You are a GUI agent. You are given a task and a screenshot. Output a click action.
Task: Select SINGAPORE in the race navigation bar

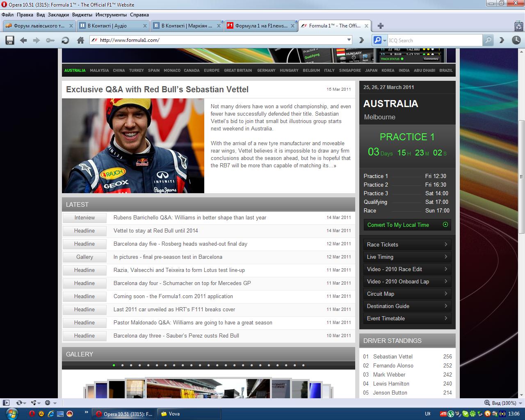click(x=350, y=71)
